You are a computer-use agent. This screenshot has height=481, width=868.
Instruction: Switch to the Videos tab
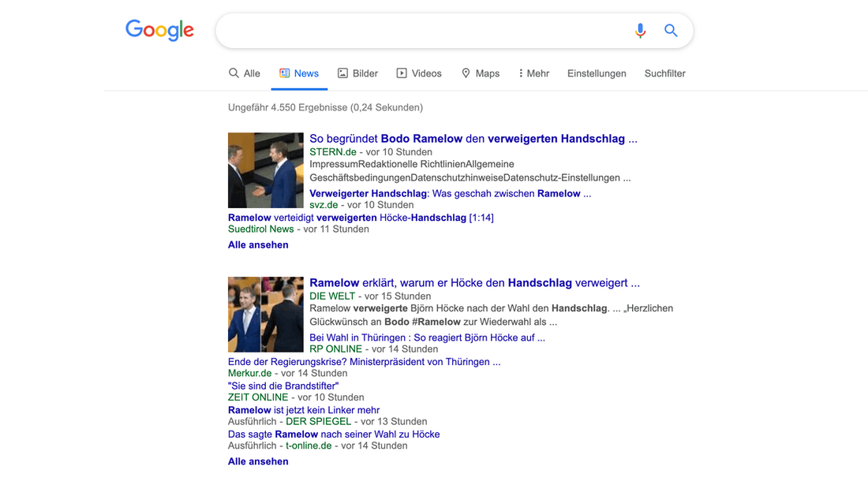pyautogui.click(x=419, y=73)
